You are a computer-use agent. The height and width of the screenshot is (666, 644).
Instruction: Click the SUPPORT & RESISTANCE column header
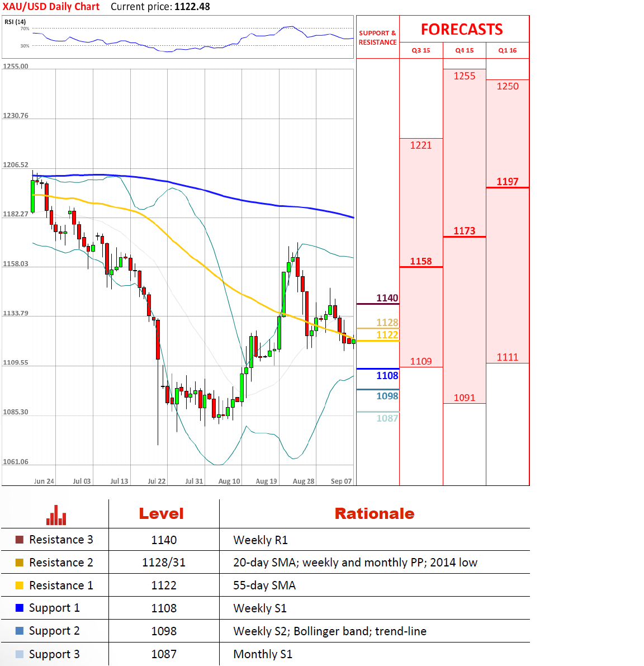(377, 38)
